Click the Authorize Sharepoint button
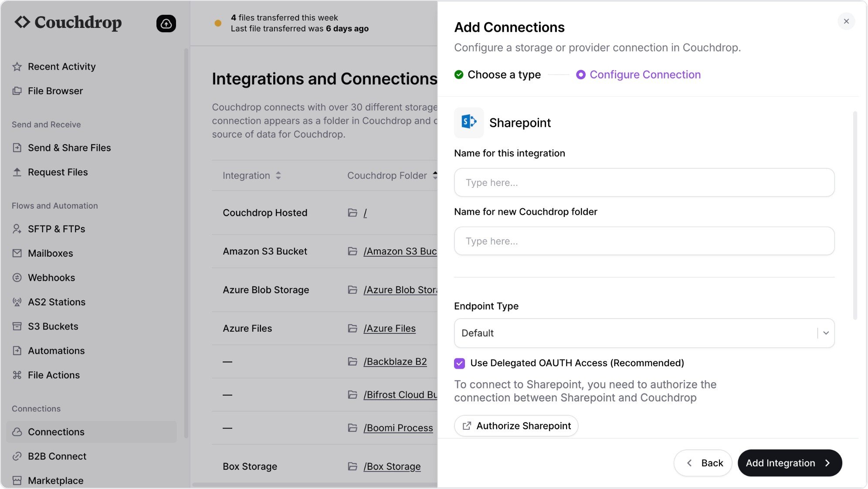 516,426
